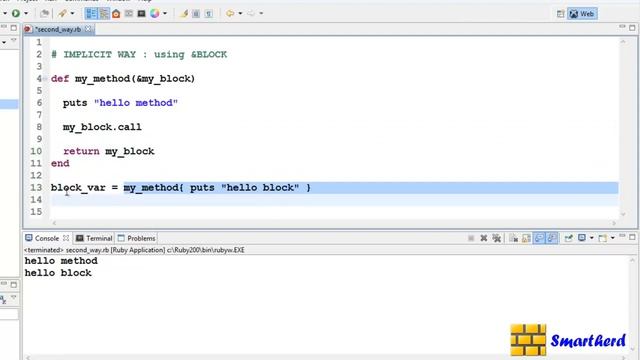Image resolution: width=640 pixels, height=360 pixels.
Task: Close the second_way.rb editor tab
Action: (x=88, y=29)
